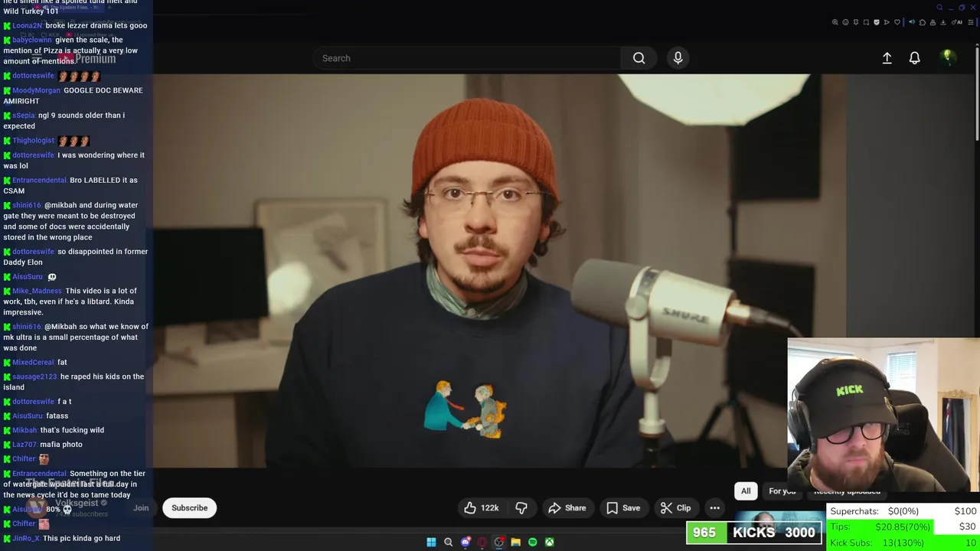Open browser easy setup menu icon

coord(971,22)
